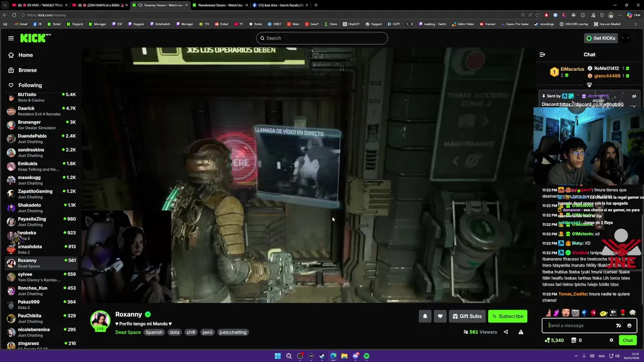Image resolution: width=644 pixels, height=362 pixels.
Task: Open Spotify from the taskbar
Action: (x=366, y=356)
